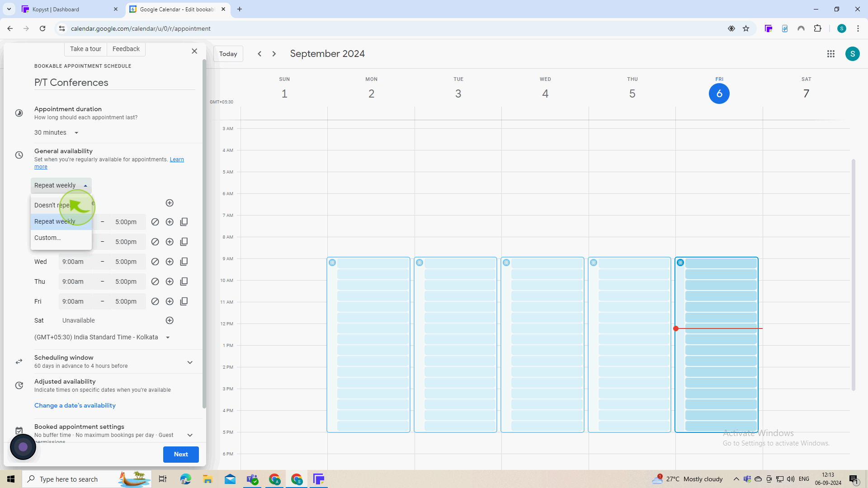Viewport: 868px width, 488px height.
Task: Select Monday 2 date header
Action: point(371,94)
